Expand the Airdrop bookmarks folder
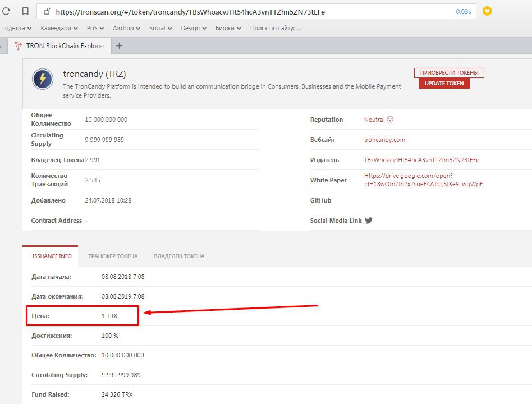 tap(127, 28)
